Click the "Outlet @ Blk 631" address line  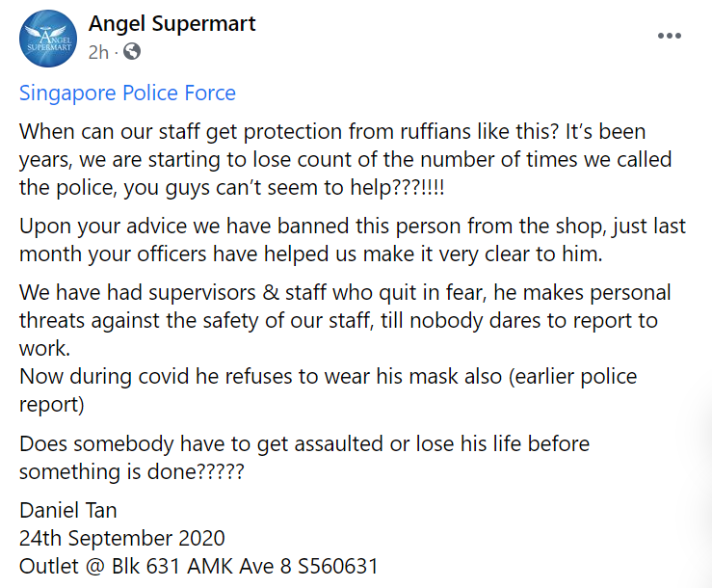(x=198, y=564)
